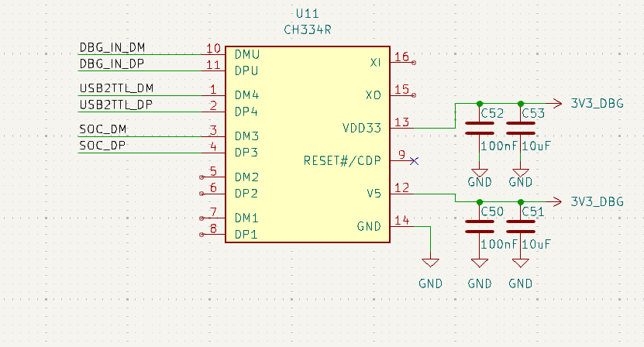Select capacitor C53 symbol
The height and width of the screenshot is (347, 644).
coord(520,128)
